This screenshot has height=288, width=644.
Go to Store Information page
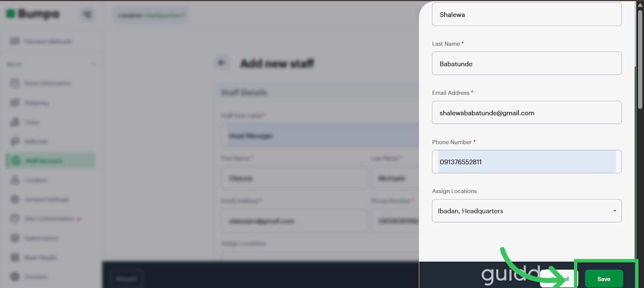[41, 83]
